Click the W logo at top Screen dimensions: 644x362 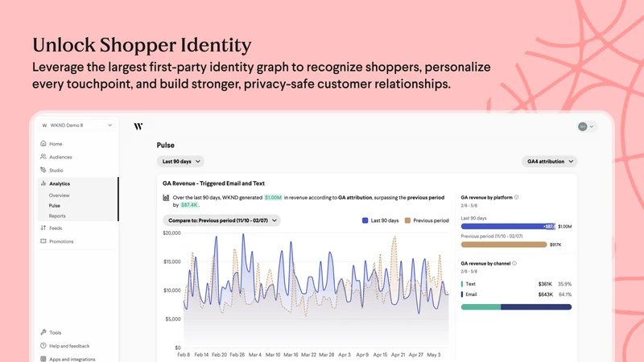point(138,126)
